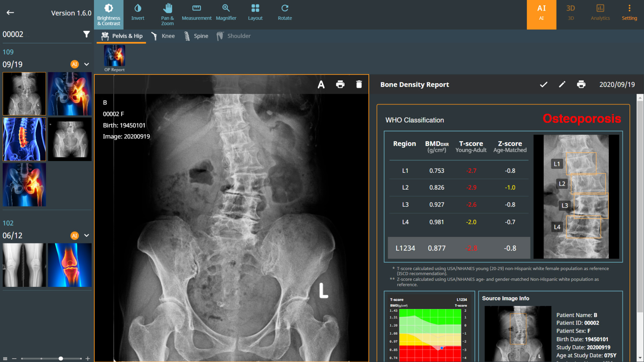Decrease thumbnail size with minus button
The image size is (644, 362).
[14, 359]
